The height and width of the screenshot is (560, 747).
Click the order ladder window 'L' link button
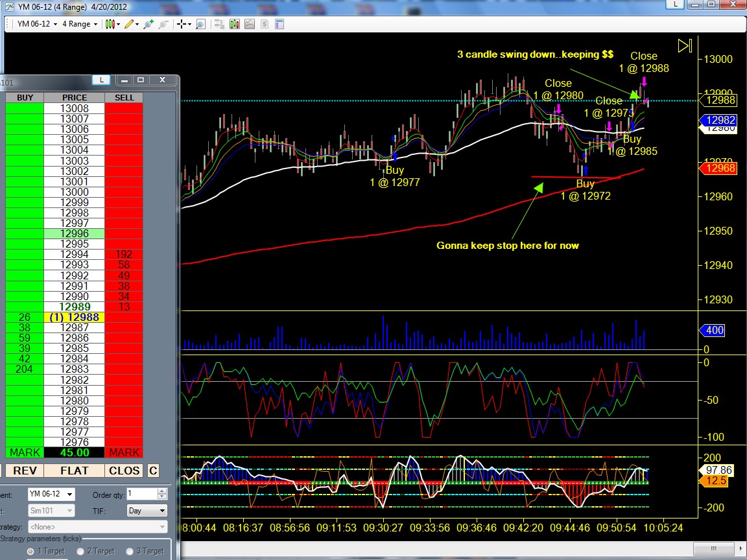(x=101, y=80)
